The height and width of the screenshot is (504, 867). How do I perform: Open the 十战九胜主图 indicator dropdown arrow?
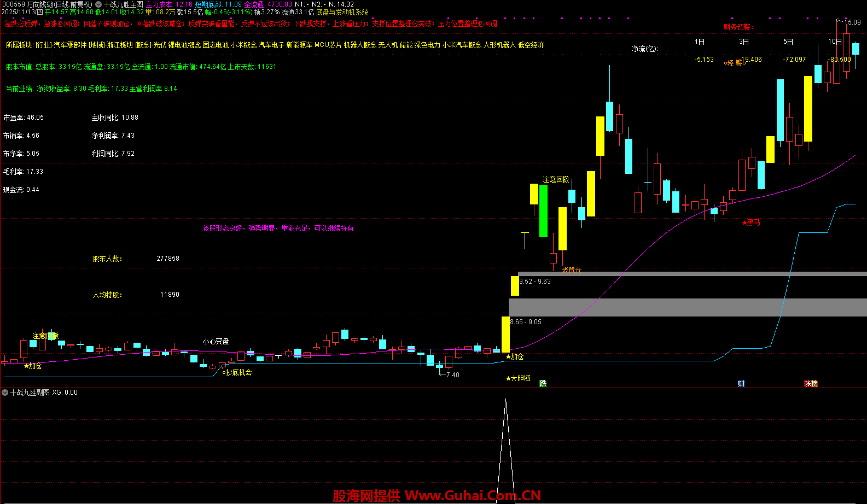click(98, 4)
